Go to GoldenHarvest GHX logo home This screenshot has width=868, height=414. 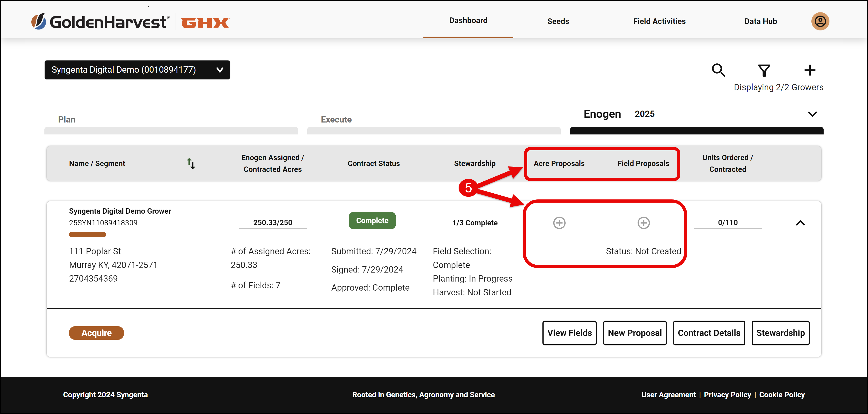130,22
